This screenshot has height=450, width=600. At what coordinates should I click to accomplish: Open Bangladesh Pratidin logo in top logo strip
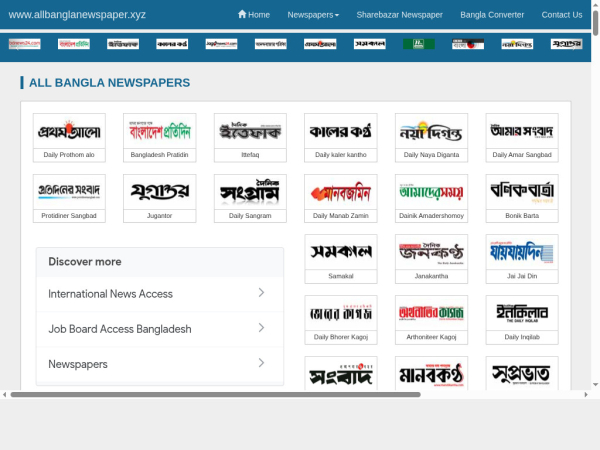click(74, 44)
